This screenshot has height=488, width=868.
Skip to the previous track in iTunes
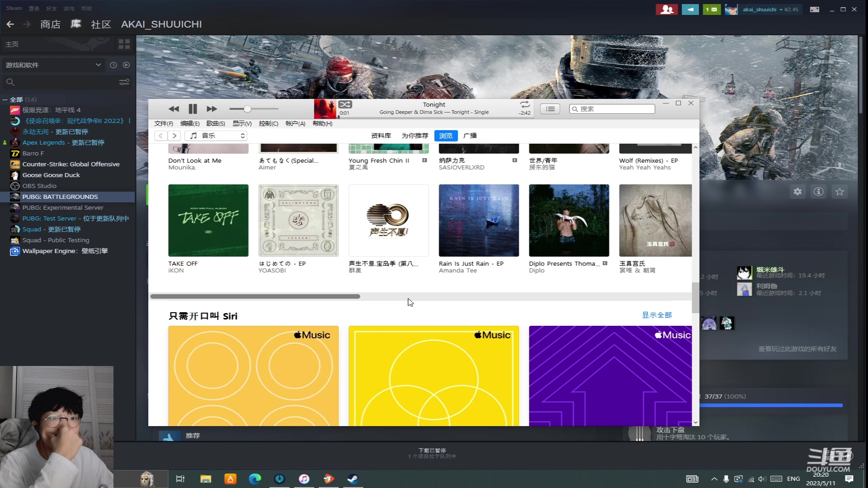pyautogui.click(x=174, y=109)
